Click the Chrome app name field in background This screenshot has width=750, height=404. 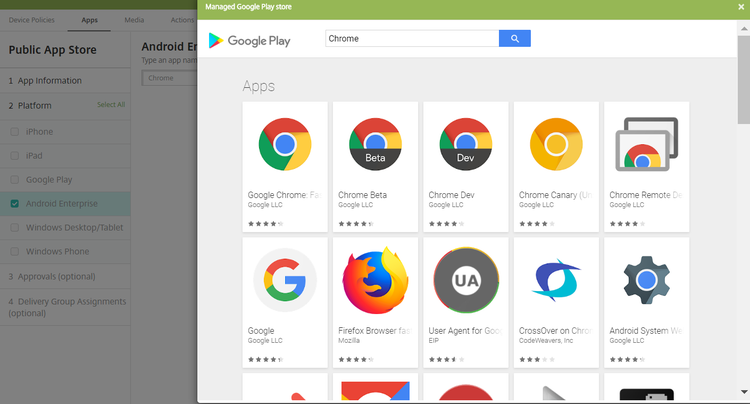coord(169,78)
